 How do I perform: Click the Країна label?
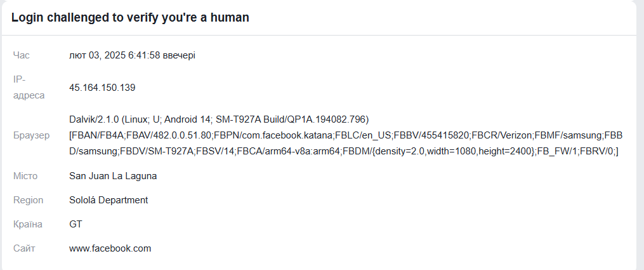point(27,224)
